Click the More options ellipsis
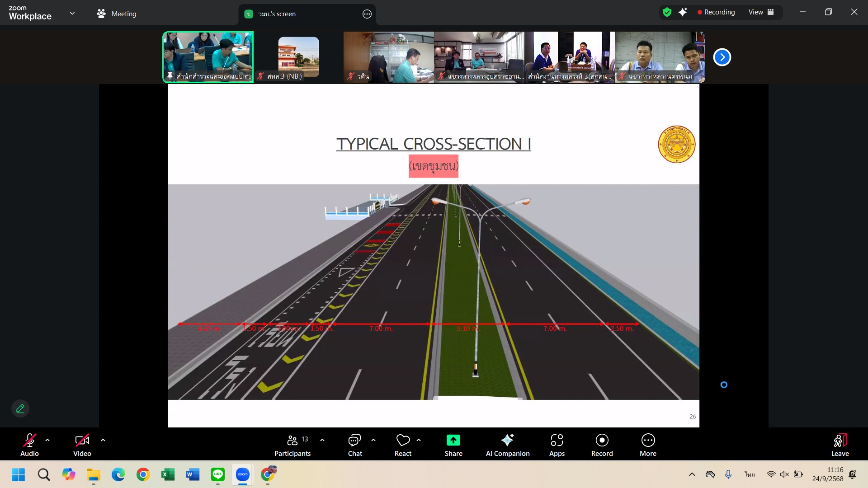Viewport: 868px width, 488px height. click(x=647, y=445)
